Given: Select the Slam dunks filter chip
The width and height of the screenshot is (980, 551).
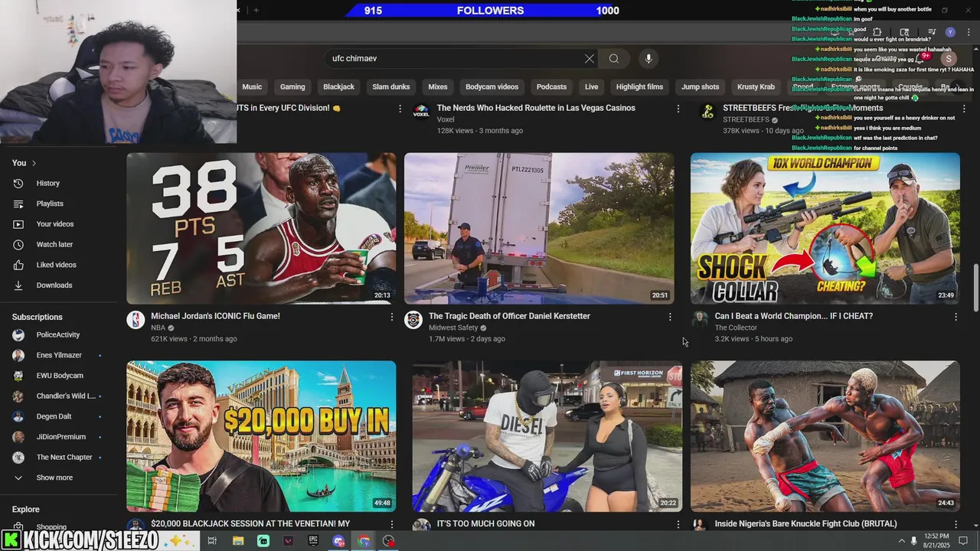Looking at the screenshot, I should pyautogui.click(x=391, y=86).
